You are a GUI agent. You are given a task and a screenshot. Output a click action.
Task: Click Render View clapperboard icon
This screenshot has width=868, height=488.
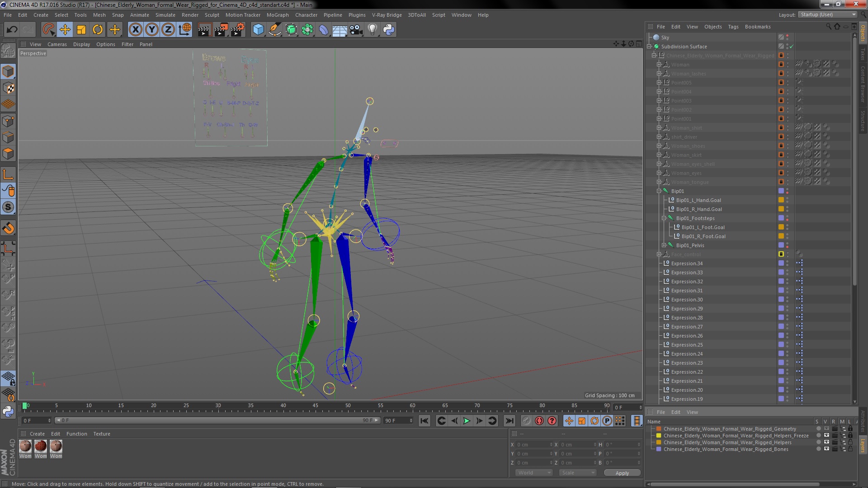pyautogui.click(x=204, y=30)
